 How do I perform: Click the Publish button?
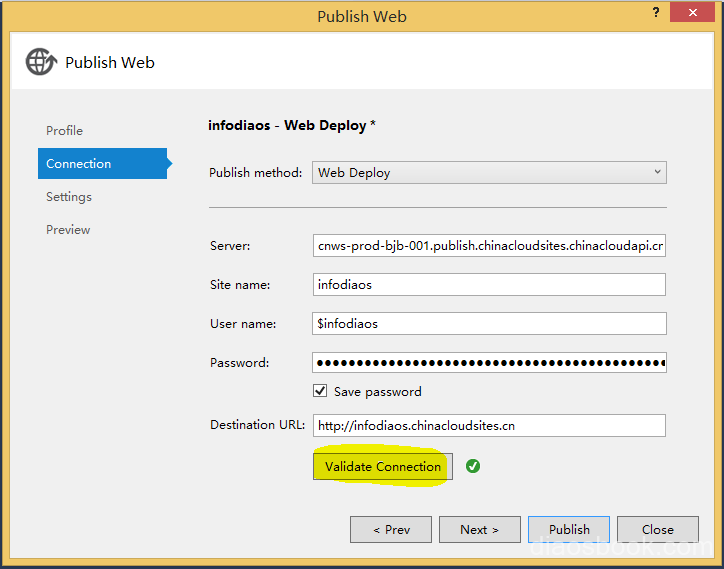tap(569, 529)
